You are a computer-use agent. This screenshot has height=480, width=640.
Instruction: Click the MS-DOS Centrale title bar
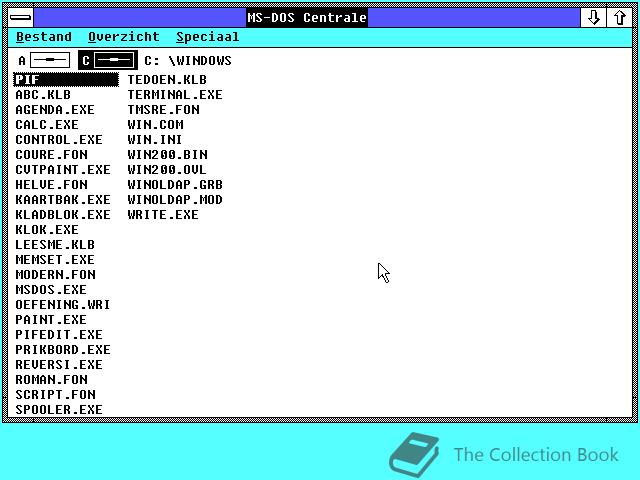click(x=307, y=18)
